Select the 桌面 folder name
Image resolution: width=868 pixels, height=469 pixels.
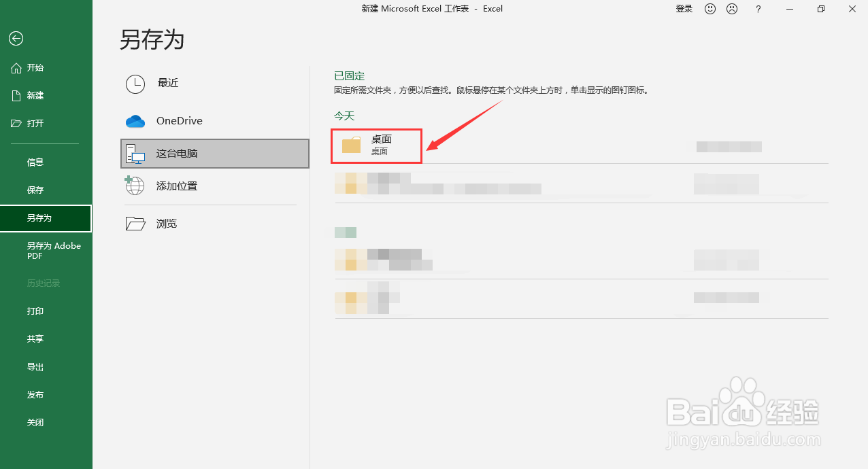tap(382, 139)
